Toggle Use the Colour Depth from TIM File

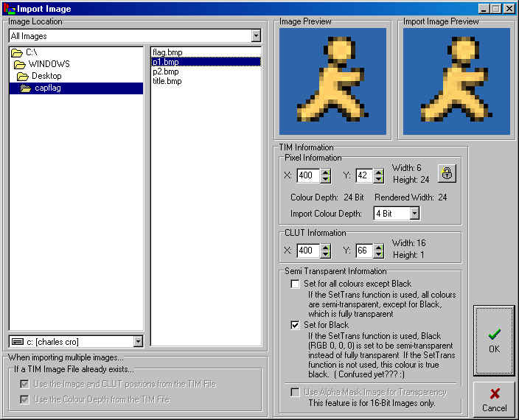(24, 399)
